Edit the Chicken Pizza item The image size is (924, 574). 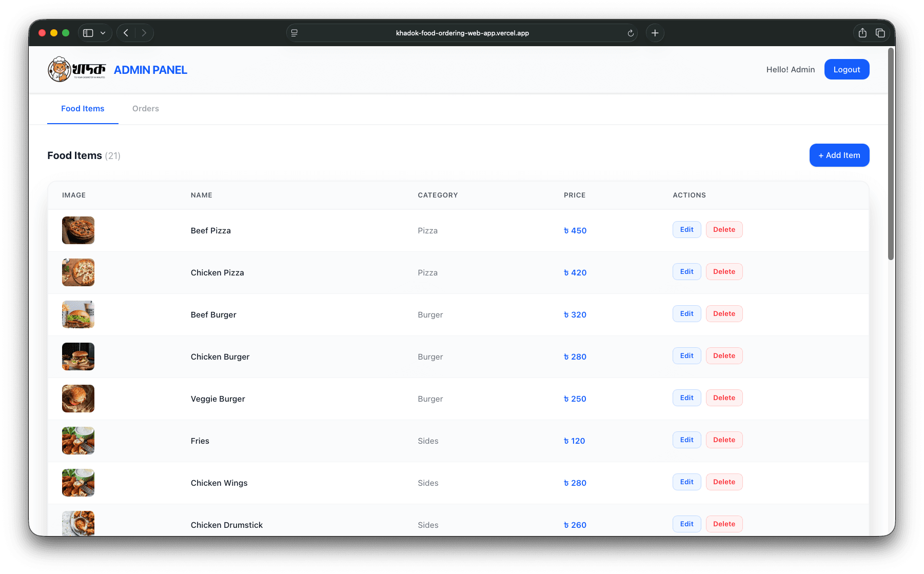[x=686, y=272]
